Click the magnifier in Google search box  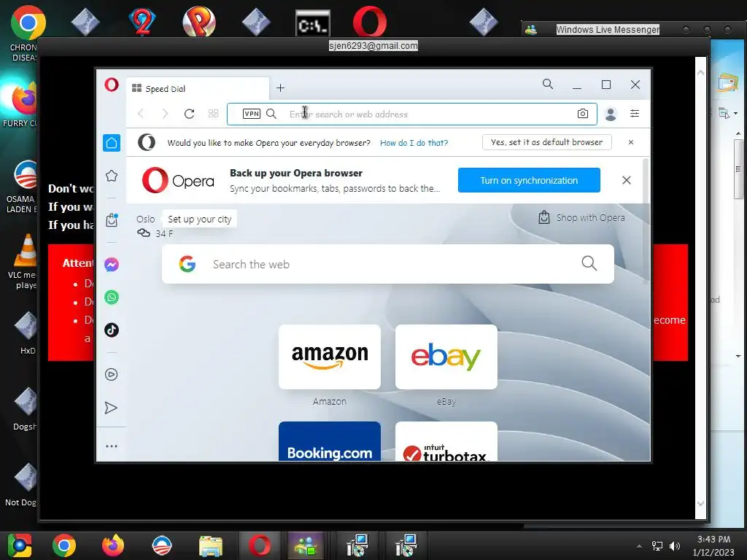(589, 263)
